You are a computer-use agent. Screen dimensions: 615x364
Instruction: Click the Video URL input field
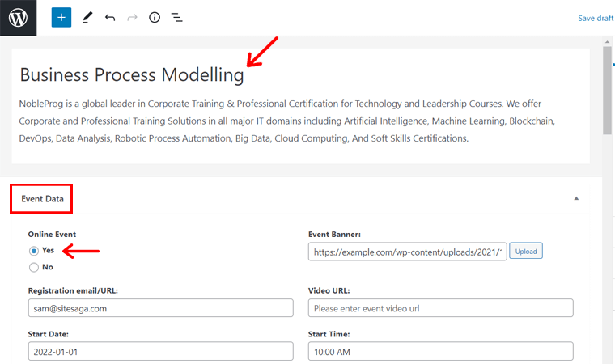point(440,308)
